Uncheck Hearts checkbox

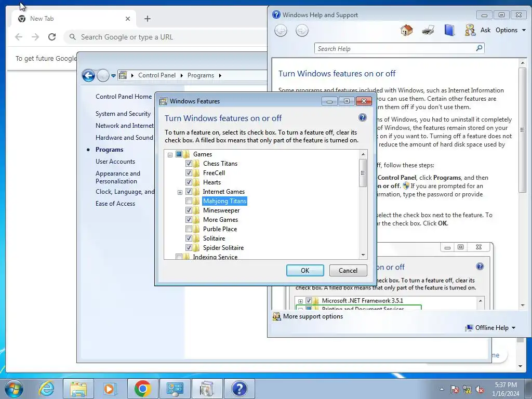189,182
